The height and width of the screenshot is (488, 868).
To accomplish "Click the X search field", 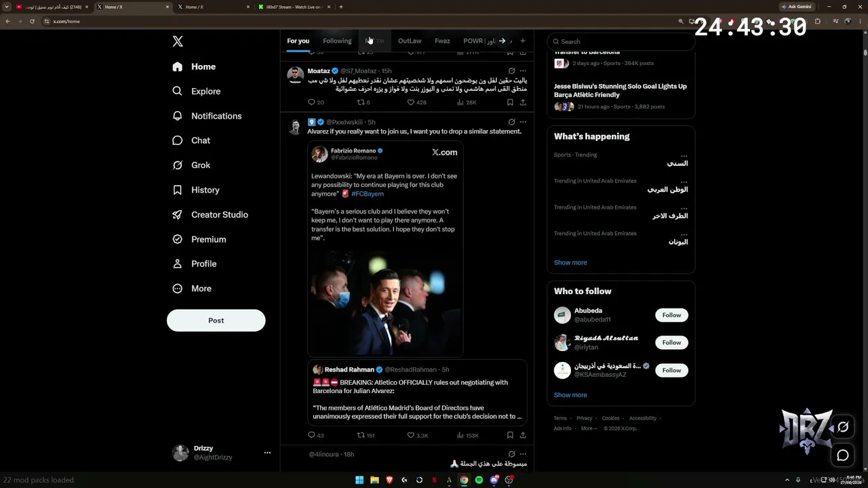I will (x=621, y=41).
